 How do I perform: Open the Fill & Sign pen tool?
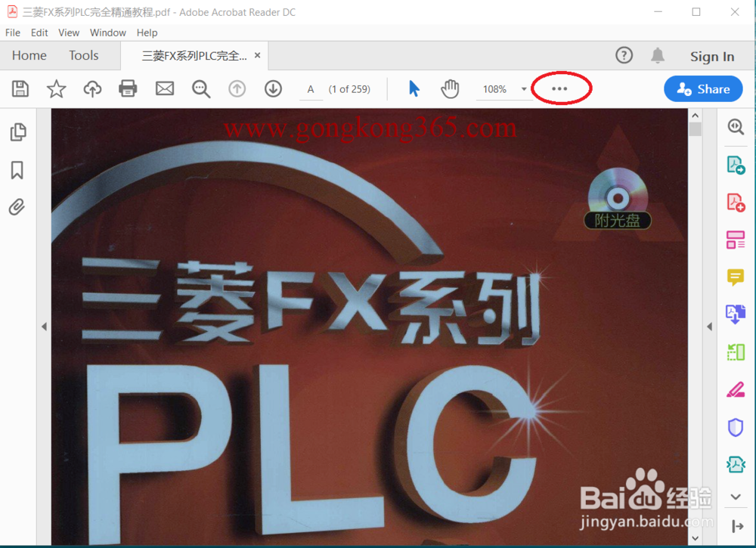(x=736, y=389)
